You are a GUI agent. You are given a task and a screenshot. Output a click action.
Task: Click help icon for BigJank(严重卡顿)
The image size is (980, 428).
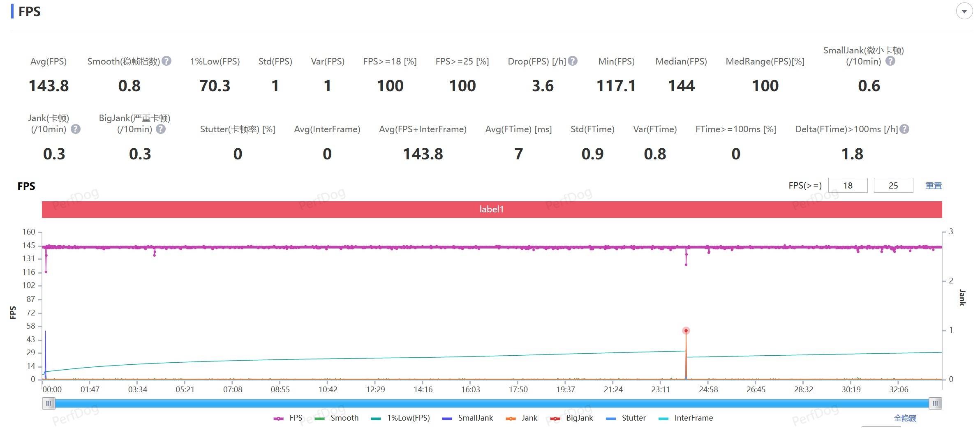(161, 129)
